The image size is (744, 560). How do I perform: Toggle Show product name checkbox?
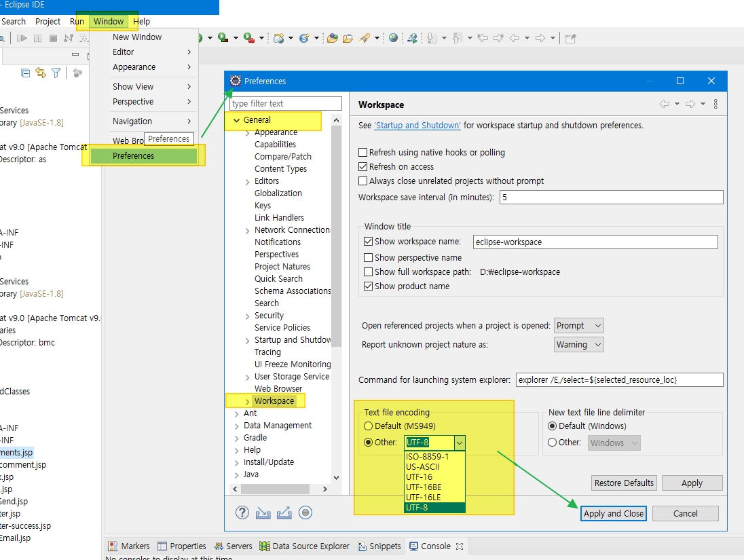(x=368, y=286)
